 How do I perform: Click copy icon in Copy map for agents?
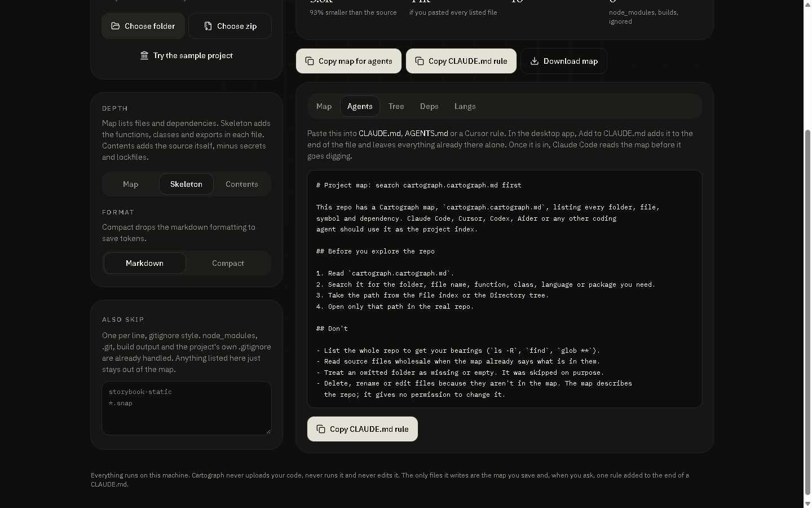point(310,61)
